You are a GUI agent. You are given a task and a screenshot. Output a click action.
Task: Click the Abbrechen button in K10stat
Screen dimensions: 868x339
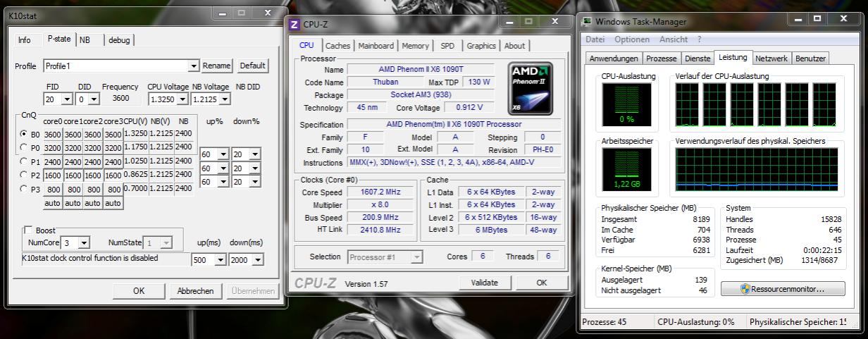click(x=195, y=290)
